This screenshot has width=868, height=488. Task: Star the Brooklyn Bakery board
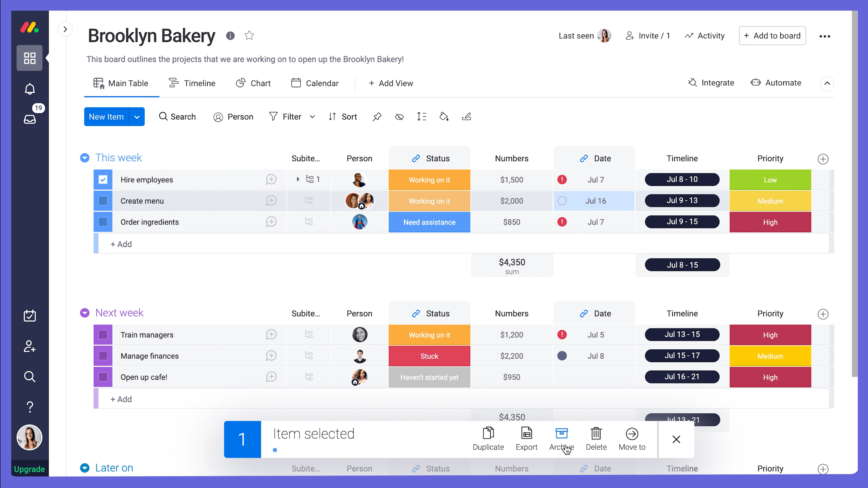coord(249,35)
